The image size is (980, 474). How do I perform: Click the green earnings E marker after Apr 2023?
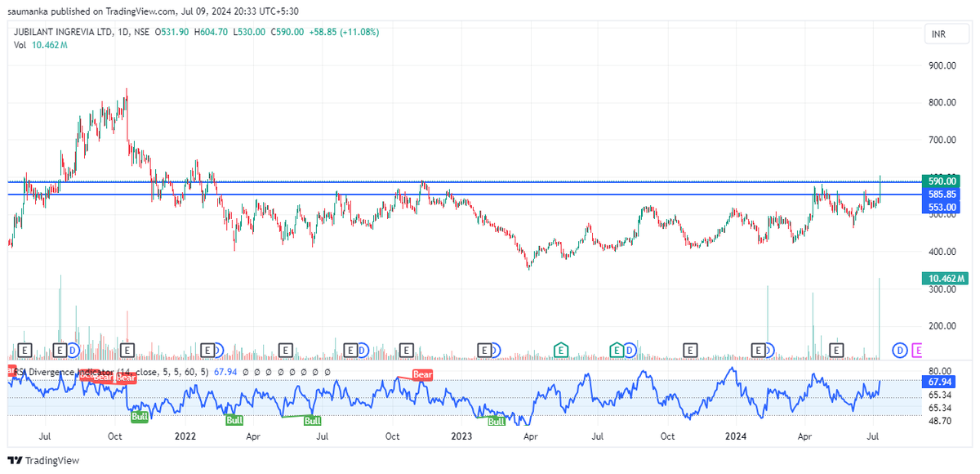pyautogui.click(x=560, y=350)
